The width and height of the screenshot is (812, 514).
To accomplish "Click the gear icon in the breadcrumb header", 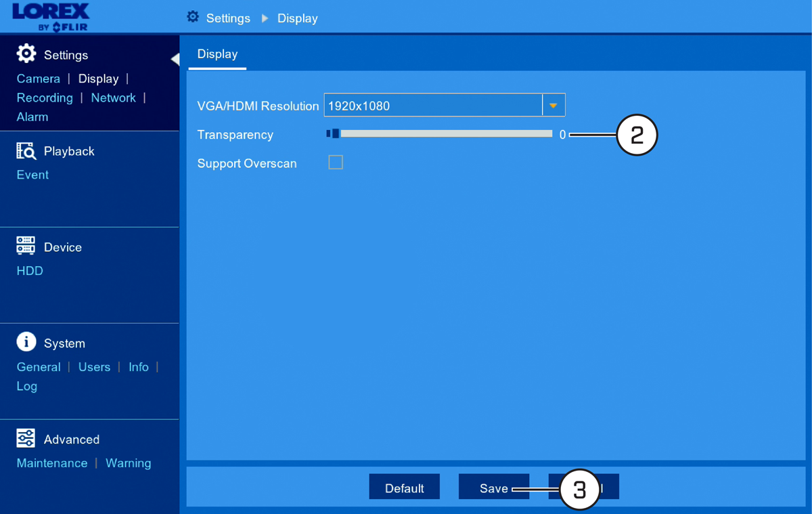I will [x=193, y=17].
